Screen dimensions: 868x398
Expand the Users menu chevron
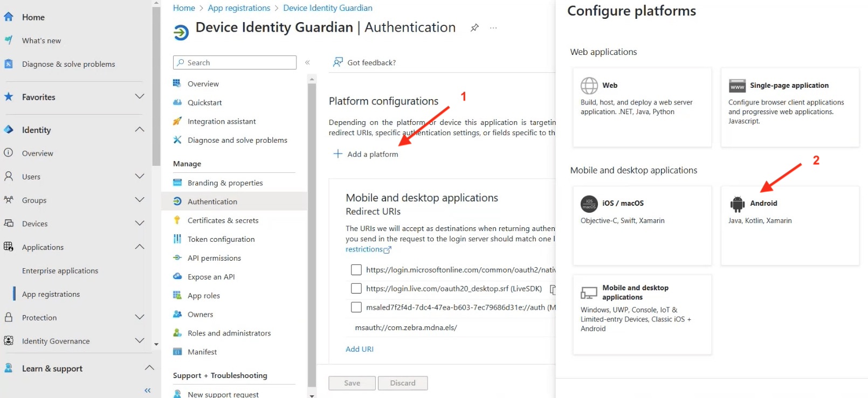coord(140,177)
